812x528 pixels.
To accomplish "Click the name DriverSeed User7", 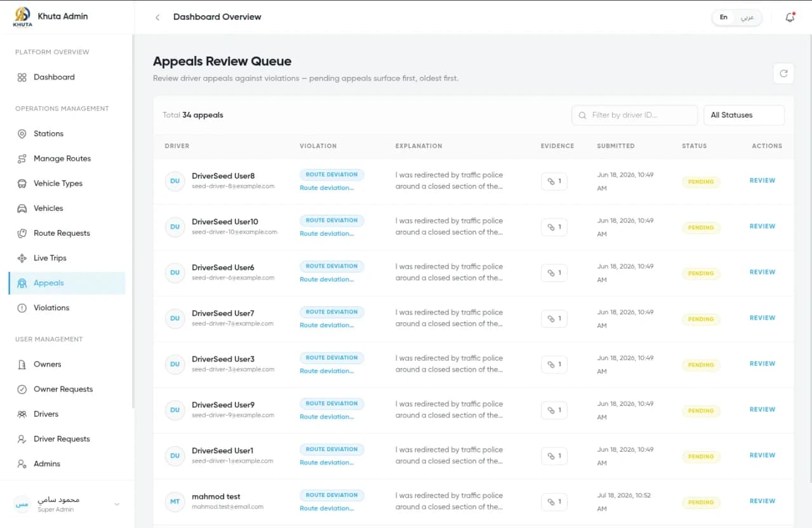I will click(223, 313).
